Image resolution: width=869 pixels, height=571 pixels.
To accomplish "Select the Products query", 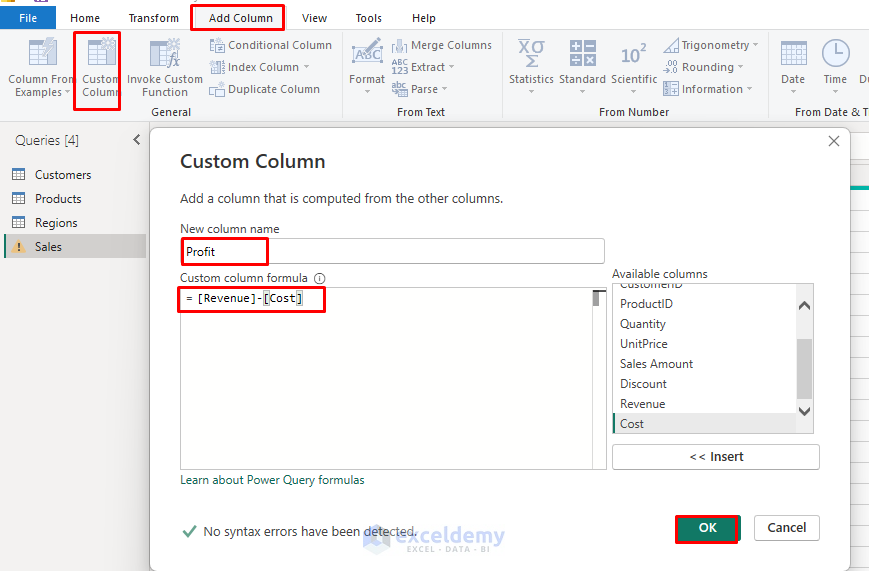I will coord(75,198).
